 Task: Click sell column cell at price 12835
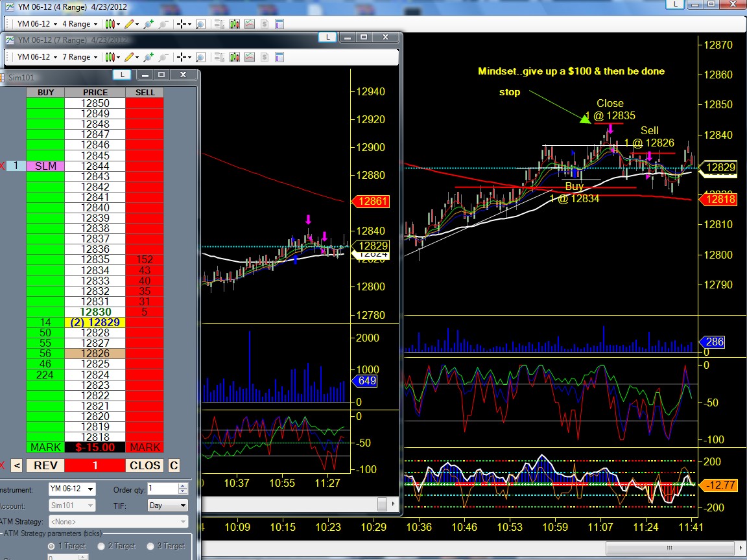145,259
